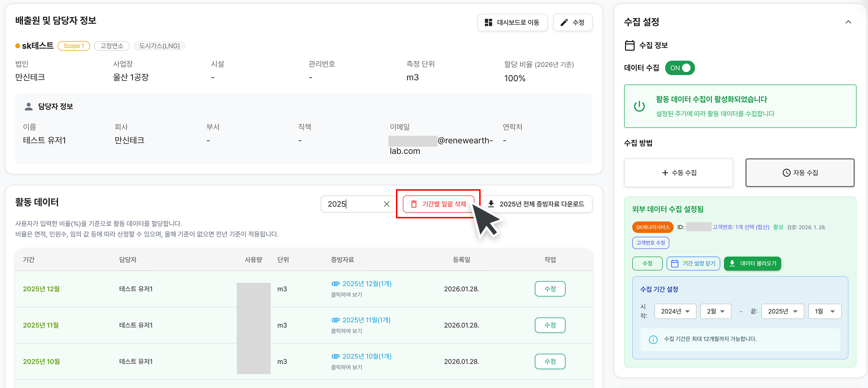
Task: Click the customer number edit button
Action: [x=650, y=243]
